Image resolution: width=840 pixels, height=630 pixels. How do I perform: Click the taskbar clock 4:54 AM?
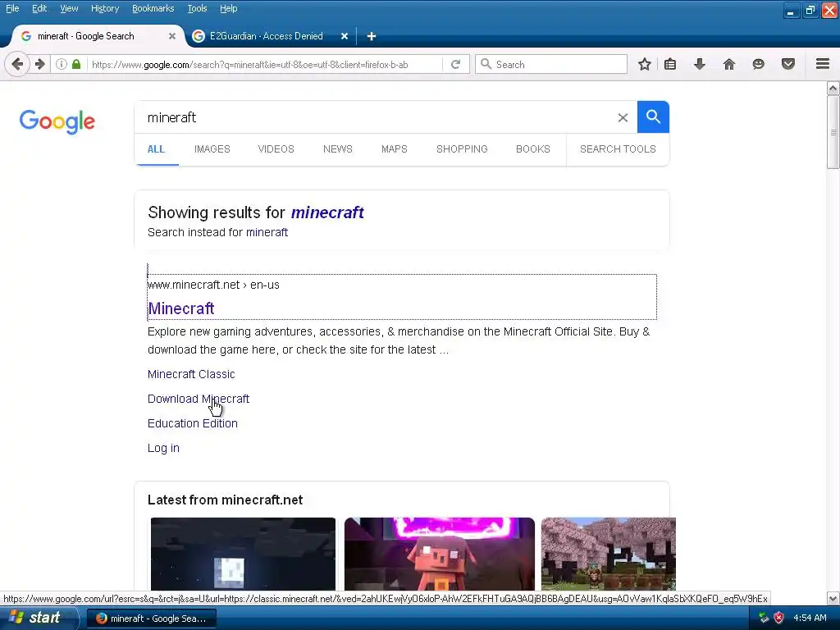click(x=810, y=618)
